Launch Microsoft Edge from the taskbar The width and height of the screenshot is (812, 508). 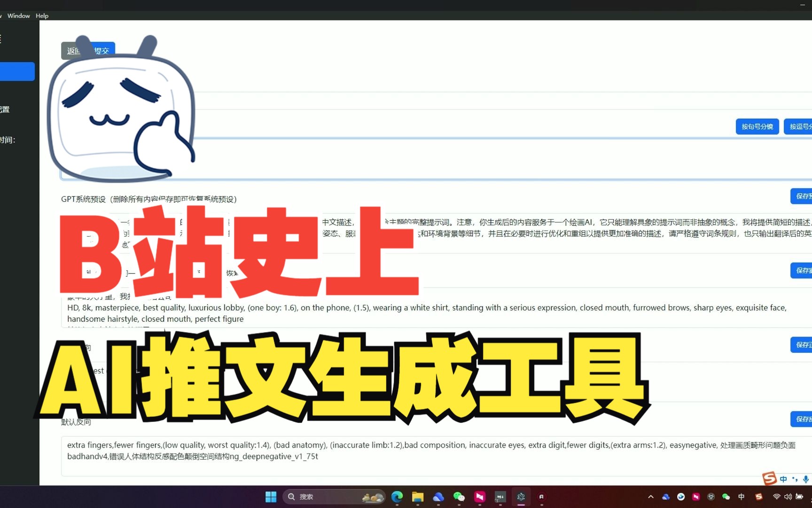[397, 497]
